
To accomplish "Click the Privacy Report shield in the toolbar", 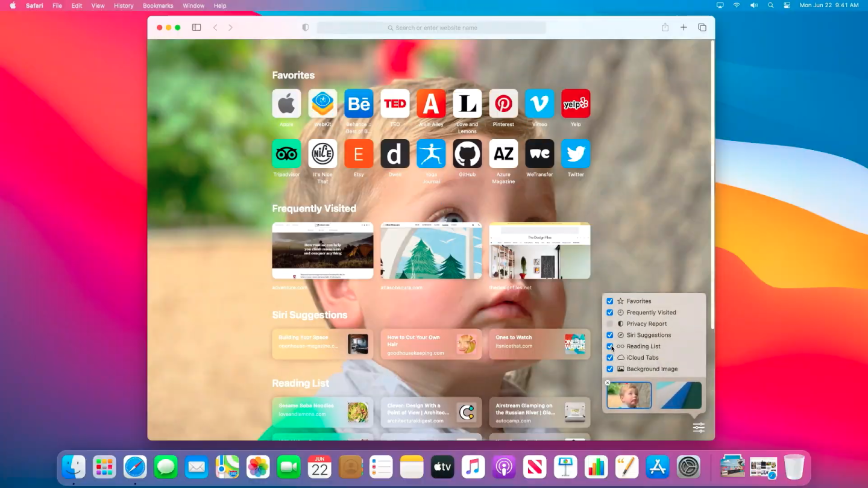I will (305, 27).
